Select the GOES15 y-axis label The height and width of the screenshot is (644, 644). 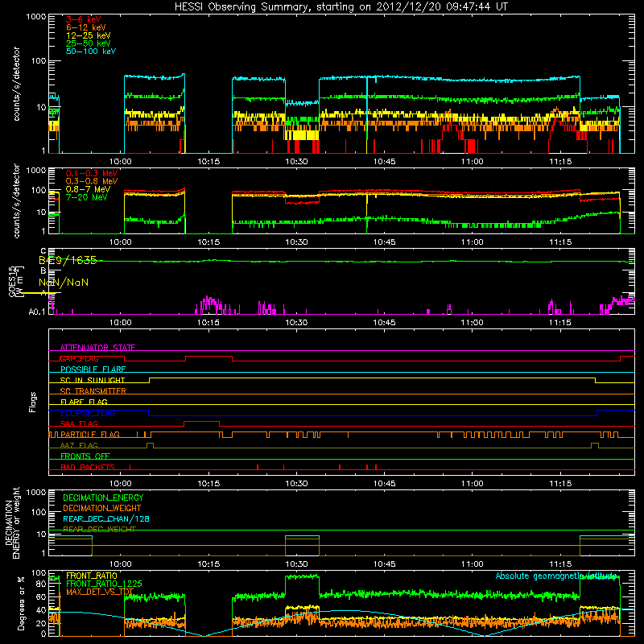(x=15, y=281)
